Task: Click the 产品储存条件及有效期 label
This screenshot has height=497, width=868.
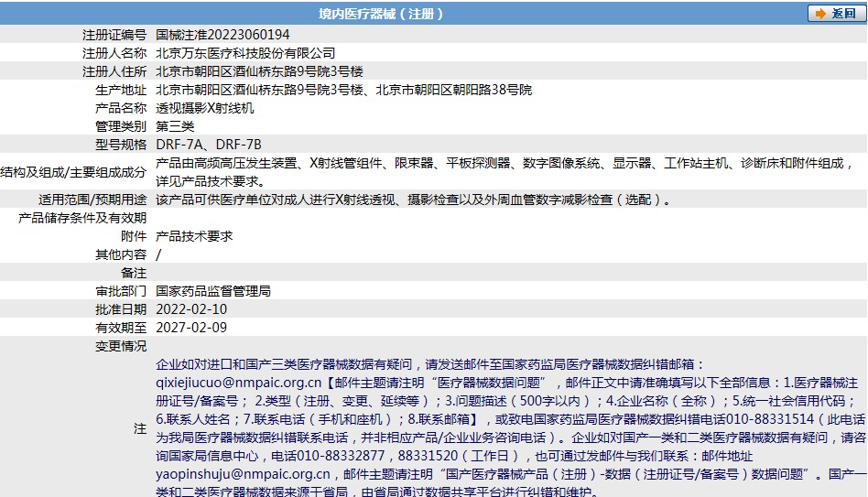Action: (x=82, y=218)
